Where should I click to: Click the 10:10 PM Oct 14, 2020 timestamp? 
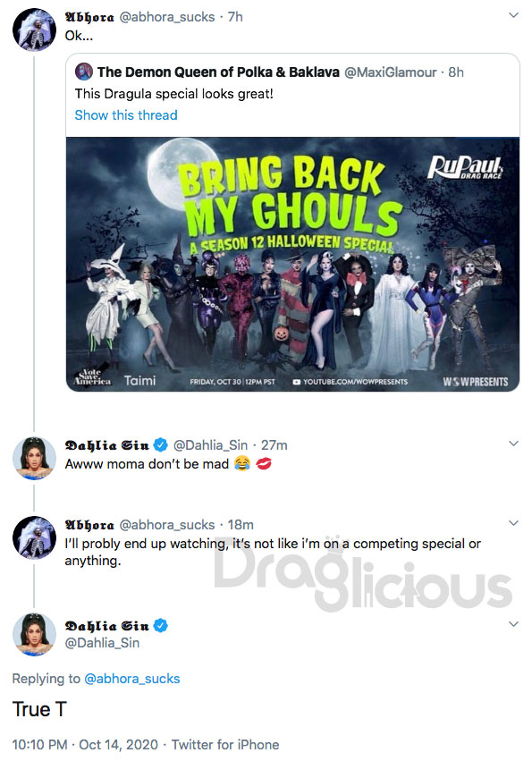pyautogui.click(x=85, y=745)
